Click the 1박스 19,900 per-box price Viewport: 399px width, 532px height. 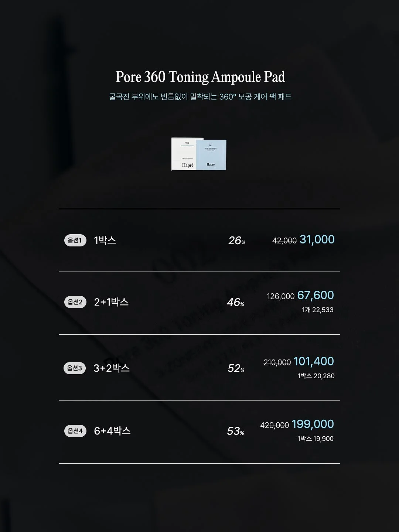tap(316, 439)
